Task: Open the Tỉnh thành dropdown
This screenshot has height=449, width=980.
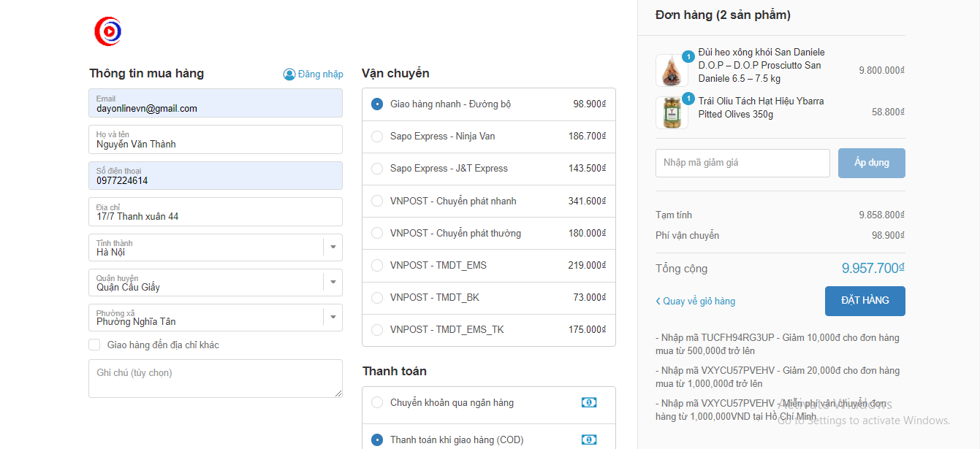Action: pyautogui.click(x=333, y=247)
